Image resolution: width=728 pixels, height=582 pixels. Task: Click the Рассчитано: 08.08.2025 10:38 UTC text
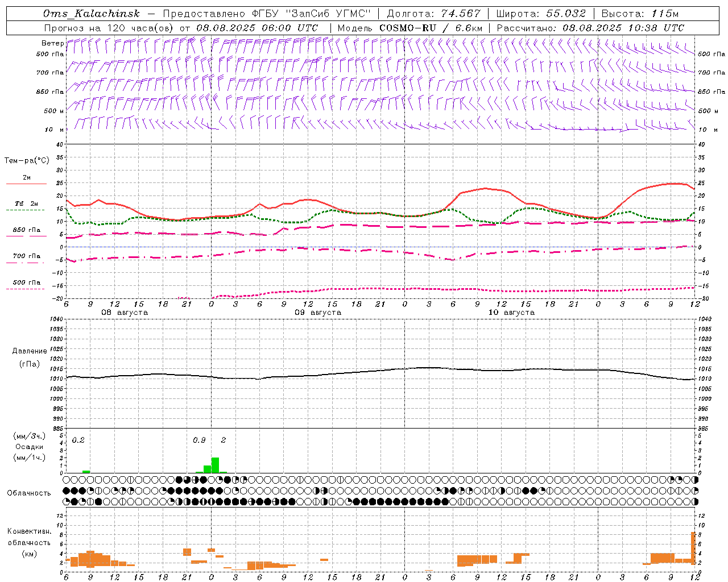pyautogui.click(x=590, y=28)
